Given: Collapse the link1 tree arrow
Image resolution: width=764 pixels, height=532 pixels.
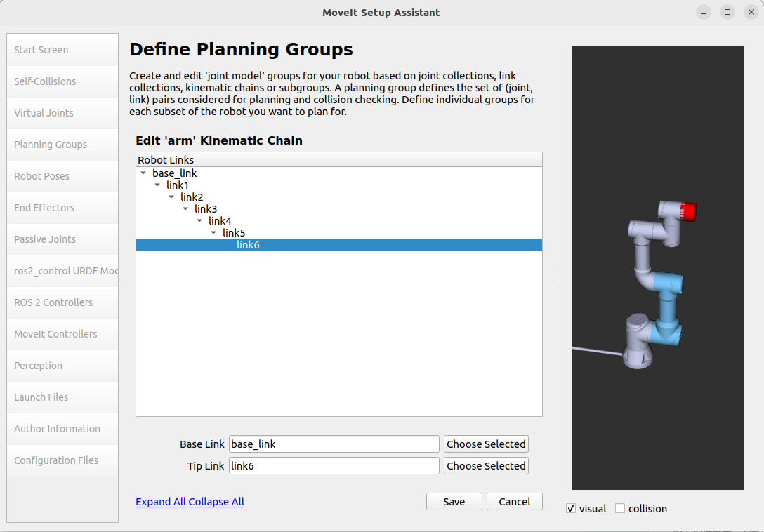Looking at the screenshot, I should (157, 185).
